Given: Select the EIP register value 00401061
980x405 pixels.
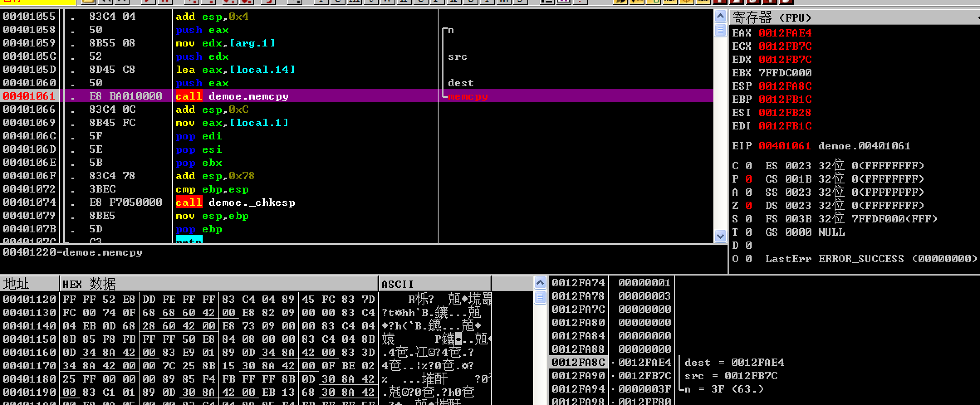Looking at the screenshot, I should click(784, 146).
